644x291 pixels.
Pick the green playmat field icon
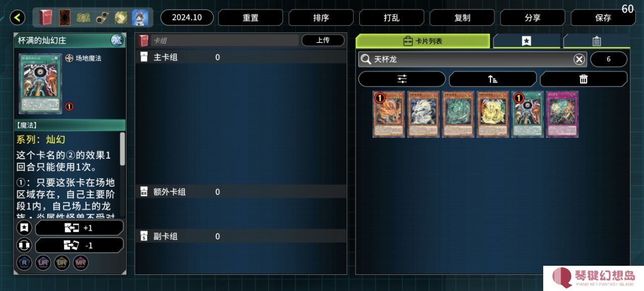coord(83,18)
